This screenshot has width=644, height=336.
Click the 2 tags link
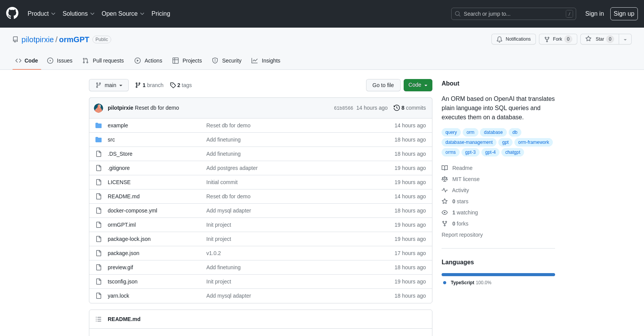point(181,85)
